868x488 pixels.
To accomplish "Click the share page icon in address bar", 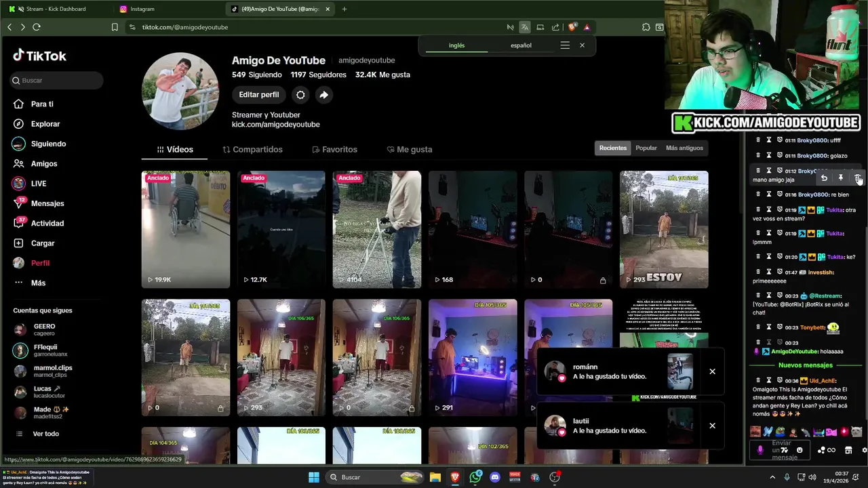I will point(555,27).
